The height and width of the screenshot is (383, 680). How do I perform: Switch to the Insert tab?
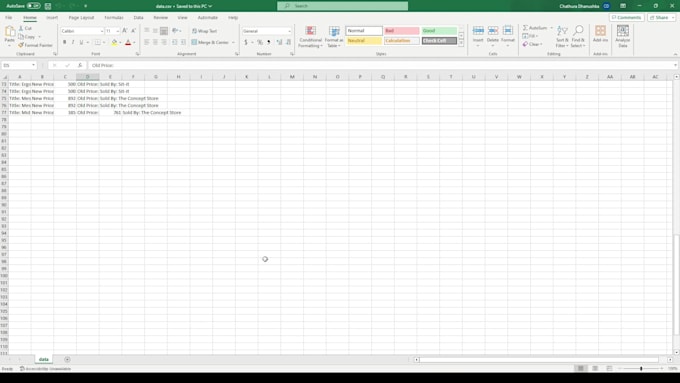52,17
